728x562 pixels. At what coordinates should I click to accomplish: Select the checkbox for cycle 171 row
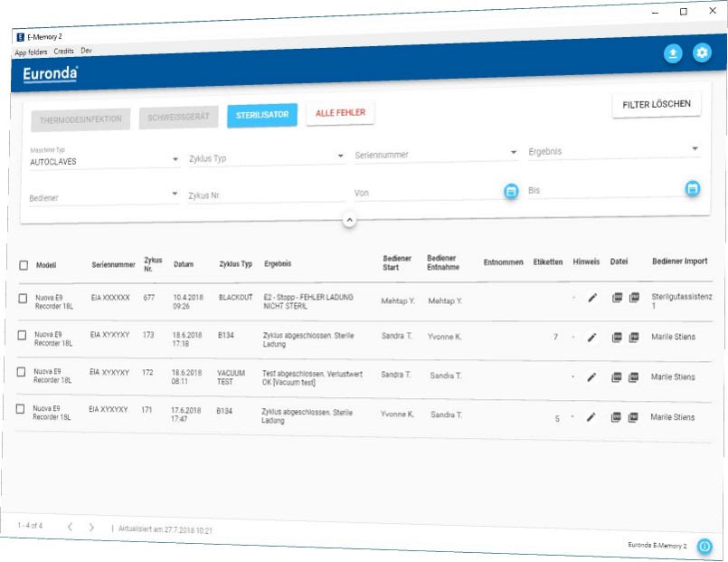(20, 409)
